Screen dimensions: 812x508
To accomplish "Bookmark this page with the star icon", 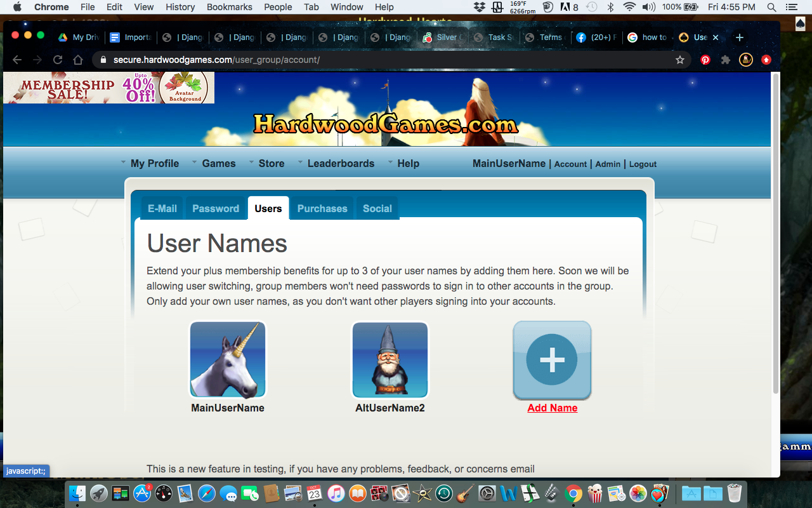I will click(x=680, y=60).
